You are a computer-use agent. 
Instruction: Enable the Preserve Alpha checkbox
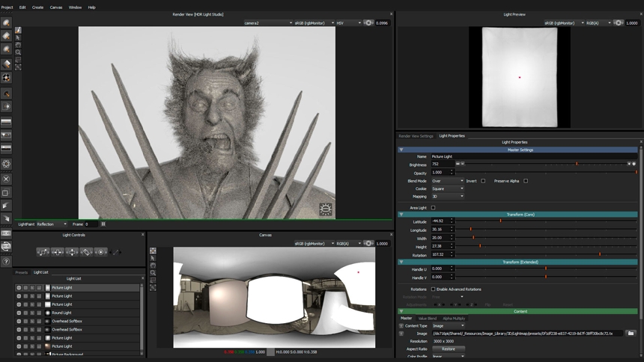(x=526, y=181)
